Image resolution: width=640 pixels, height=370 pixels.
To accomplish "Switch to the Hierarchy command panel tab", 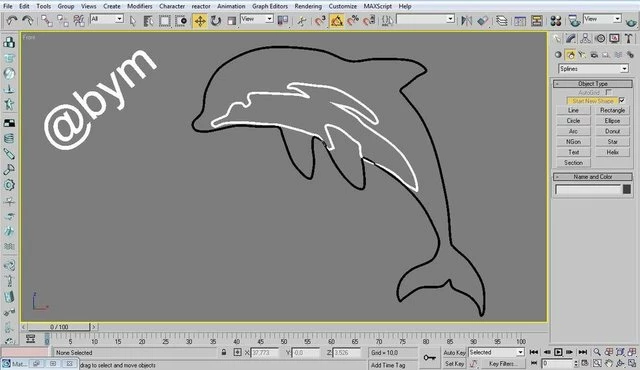I will pyautogui.click(x=585, y=39).
